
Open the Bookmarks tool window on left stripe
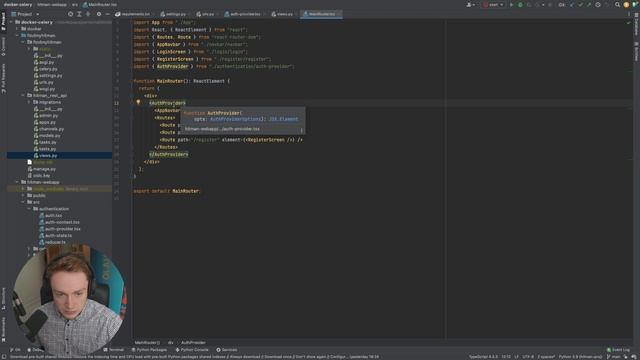[x=3, y=330]
